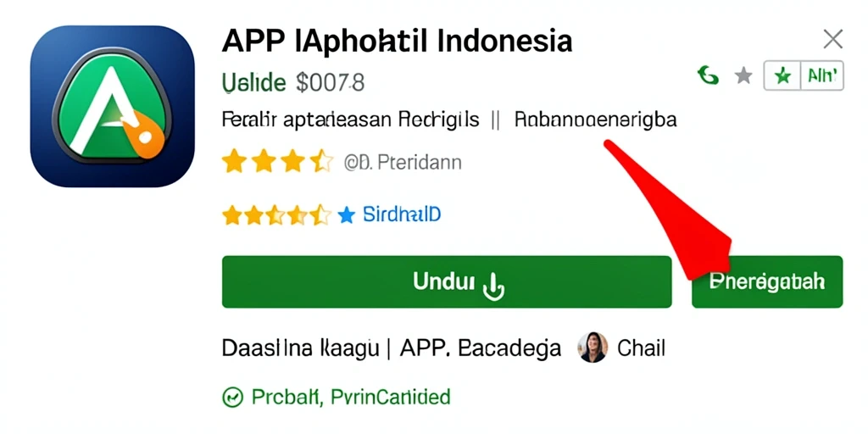The width and height of the screenshot is (868, 434).
Task: Click the download arrow icon beside Undui
Action: click(x=493, y=287)
